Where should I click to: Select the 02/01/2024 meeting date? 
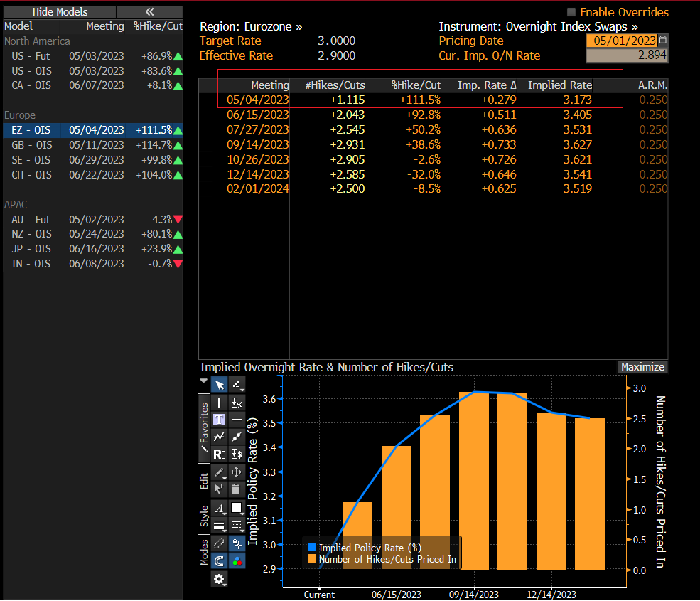pyautogui.click(x=257, y=189)
